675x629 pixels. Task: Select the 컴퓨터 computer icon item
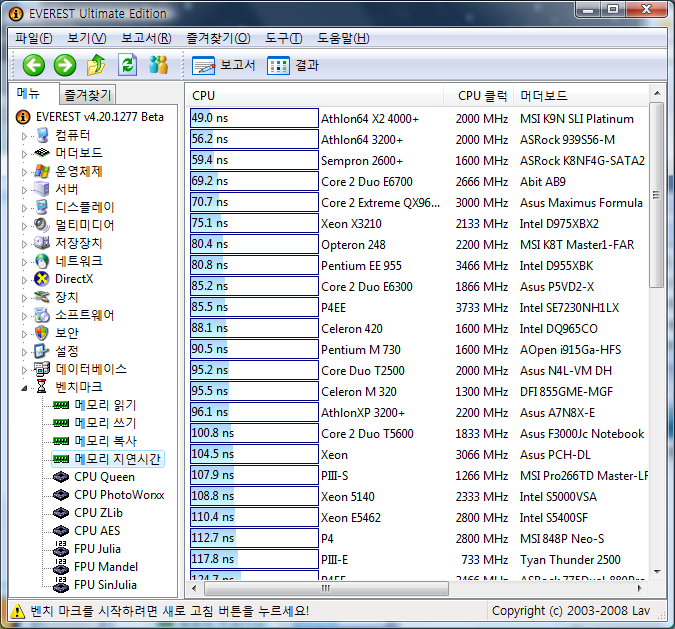42,135
